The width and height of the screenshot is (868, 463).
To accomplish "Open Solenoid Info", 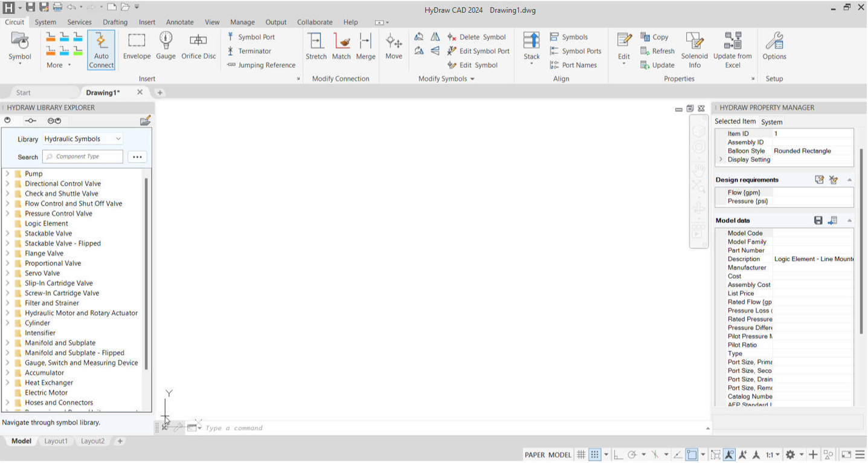I will click(695, 50).
